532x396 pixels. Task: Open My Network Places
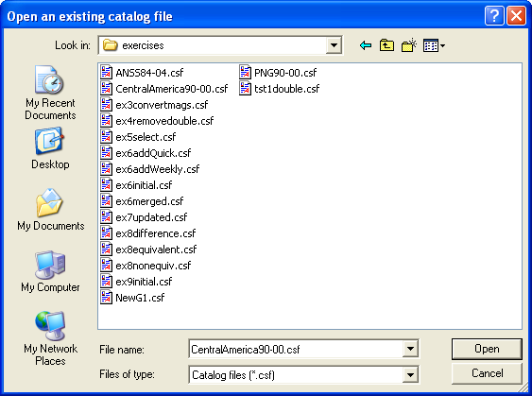pos(50,338)
